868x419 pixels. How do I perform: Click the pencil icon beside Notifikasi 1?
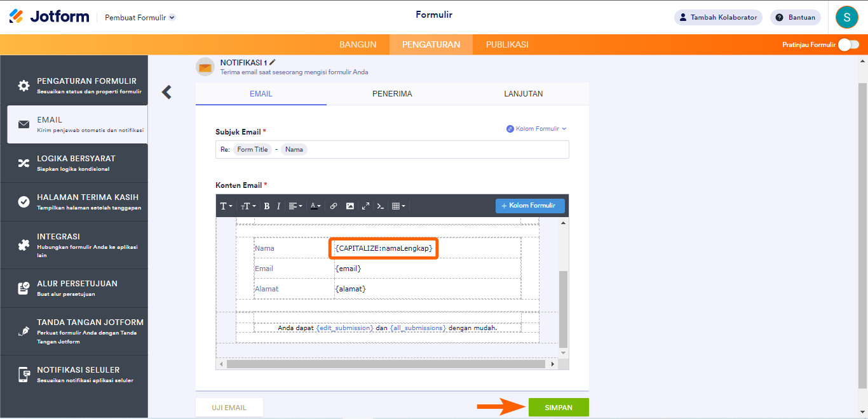(273, 62)
